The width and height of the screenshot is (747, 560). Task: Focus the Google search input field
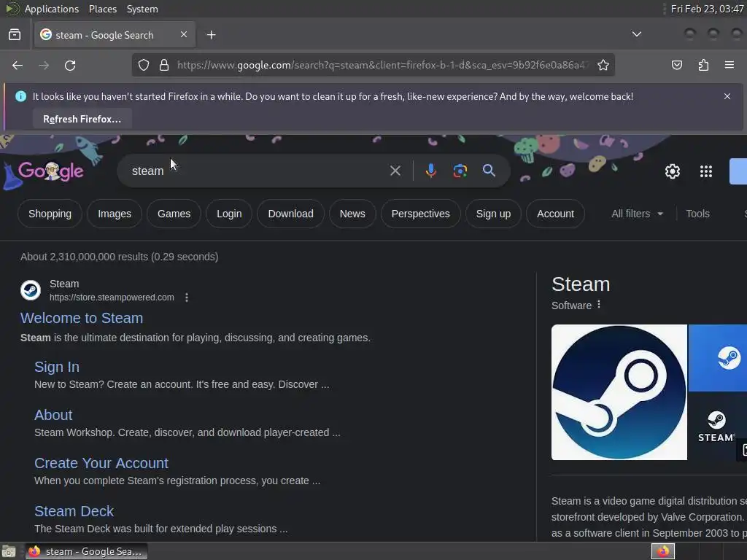(x=258, y=171)
